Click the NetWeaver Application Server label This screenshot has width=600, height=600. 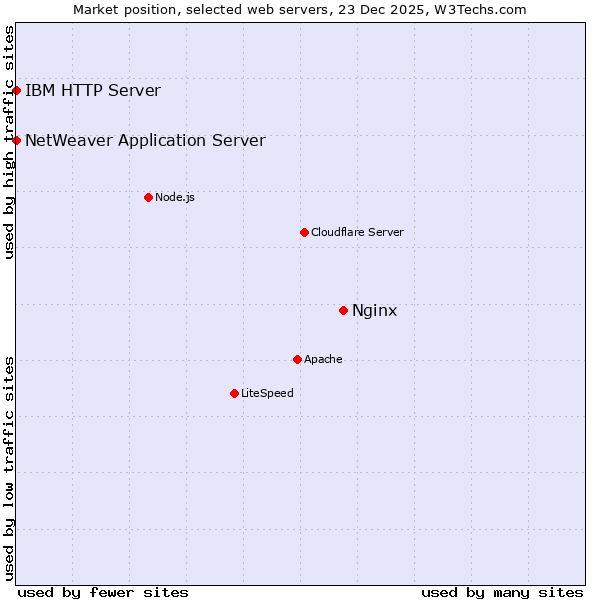tap(145, 141)
